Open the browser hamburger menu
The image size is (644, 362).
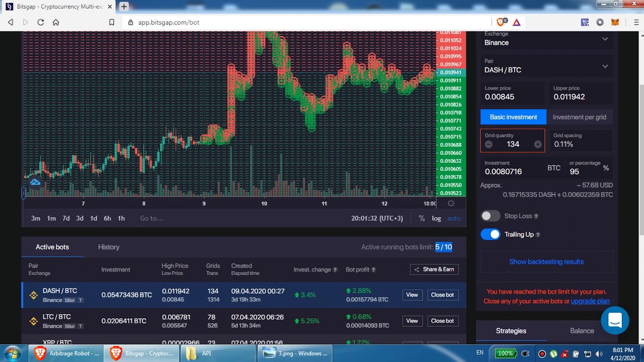tap(636, 22)
